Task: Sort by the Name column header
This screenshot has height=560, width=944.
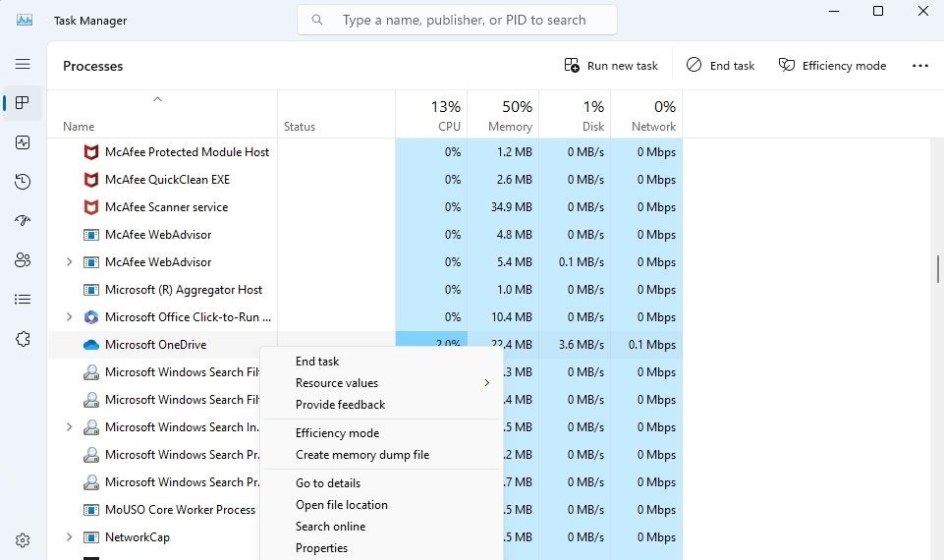Action: [162, 114]
